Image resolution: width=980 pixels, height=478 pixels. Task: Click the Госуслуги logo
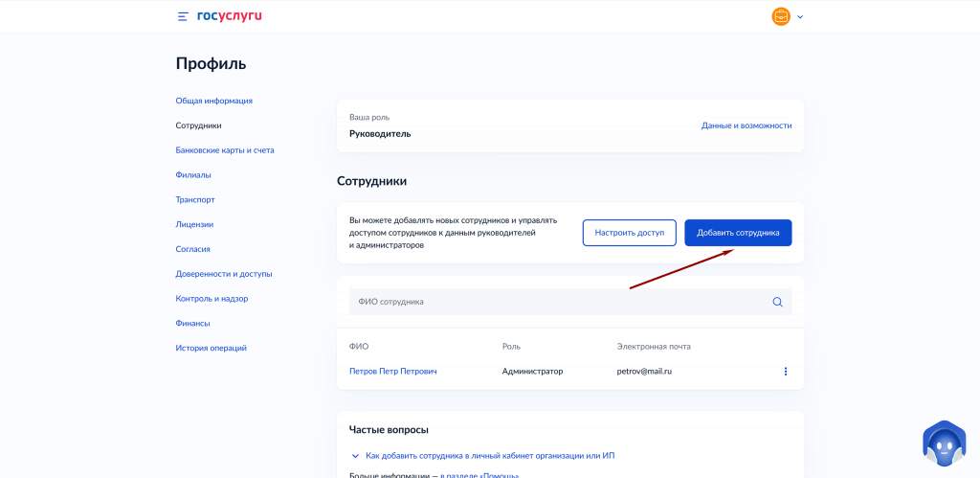tap(229, 16)
